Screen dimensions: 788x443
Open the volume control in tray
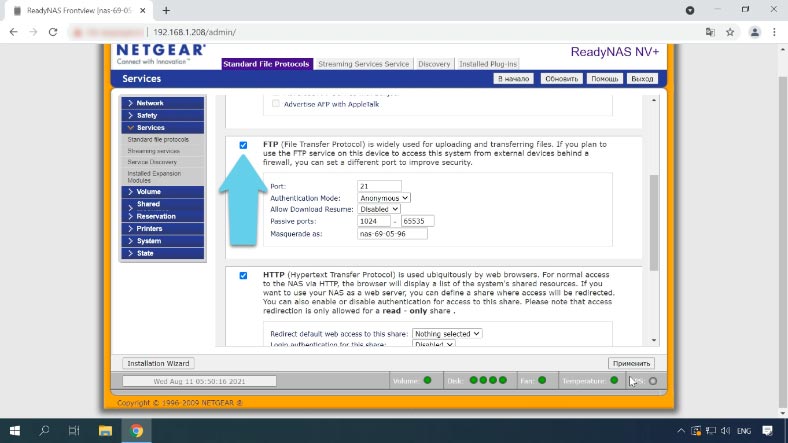[x=725, y=431]
